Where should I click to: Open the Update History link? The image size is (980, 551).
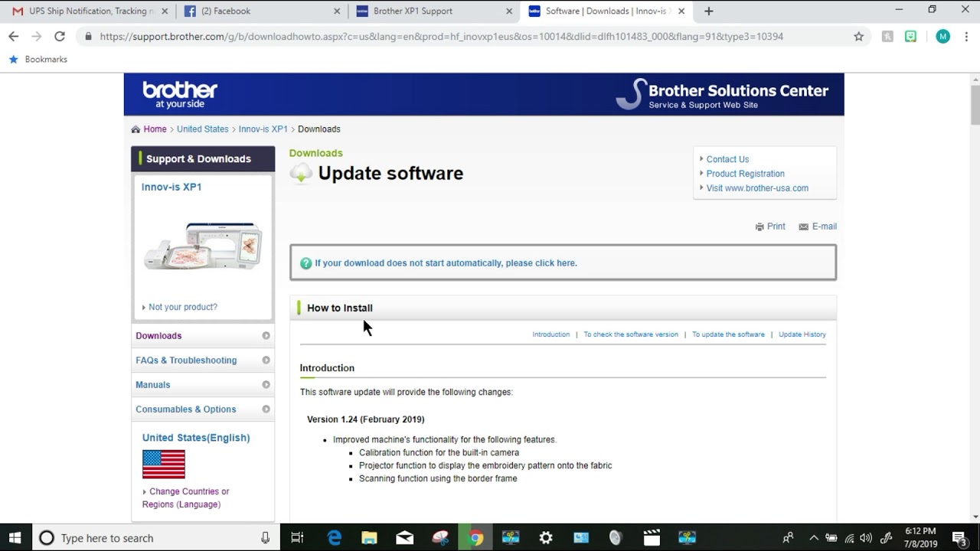(802, 334)
